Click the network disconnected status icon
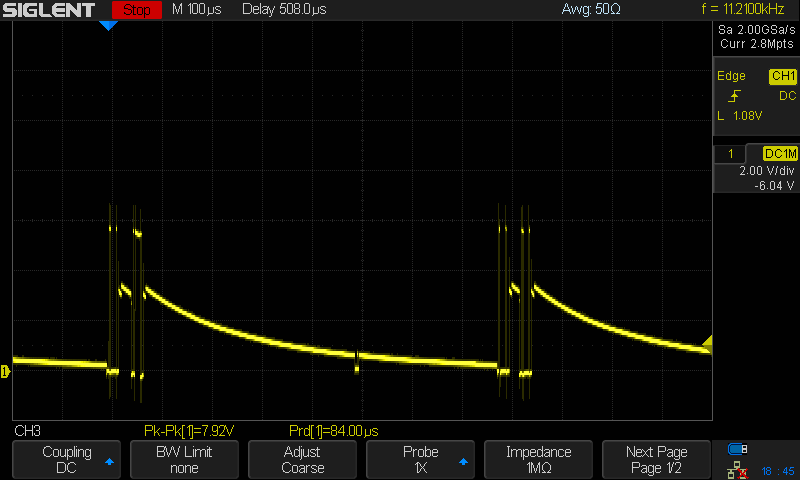This screenshot has width=800, height=480. 737,470
